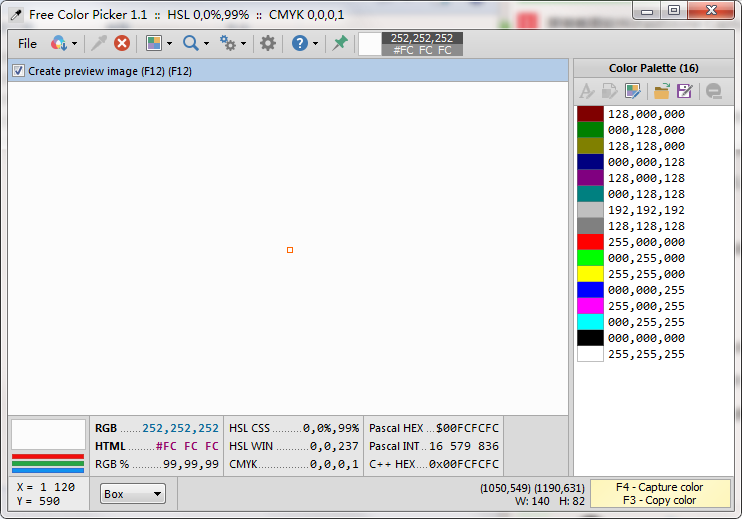Click the W: 140 H: 82 size readout

[550, 501]
